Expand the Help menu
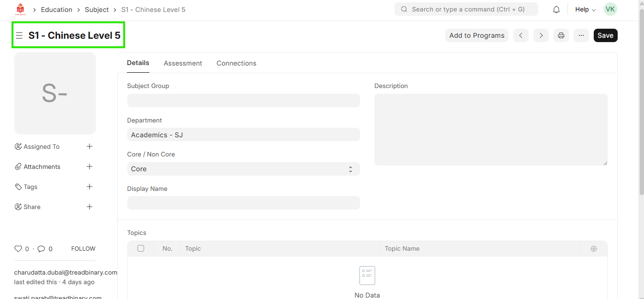 tap(585, 10)
